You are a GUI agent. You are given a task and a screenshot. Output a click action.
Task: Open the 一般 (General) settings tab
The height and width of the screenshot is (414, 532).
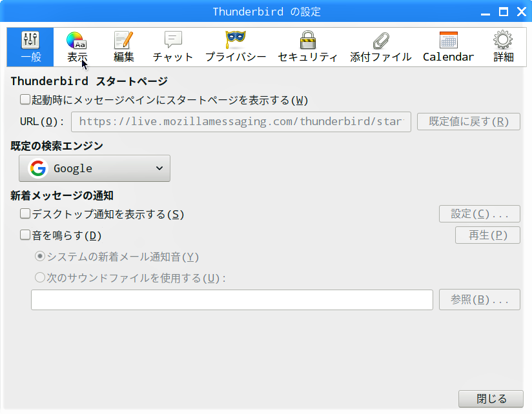click(30, 47)
